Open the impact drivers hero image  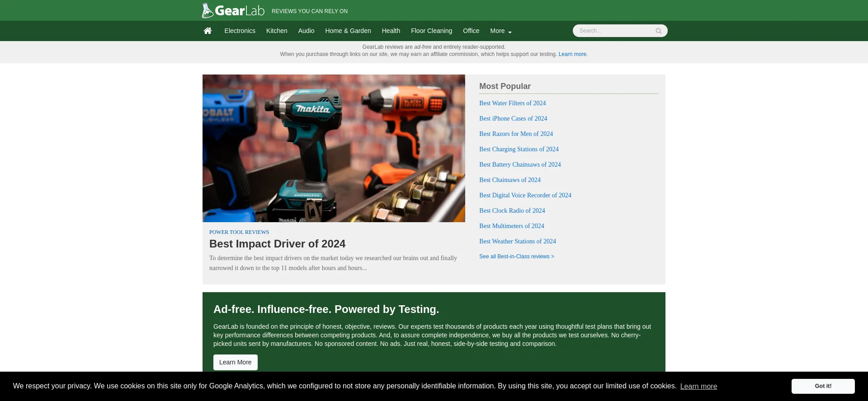[334, 148]
